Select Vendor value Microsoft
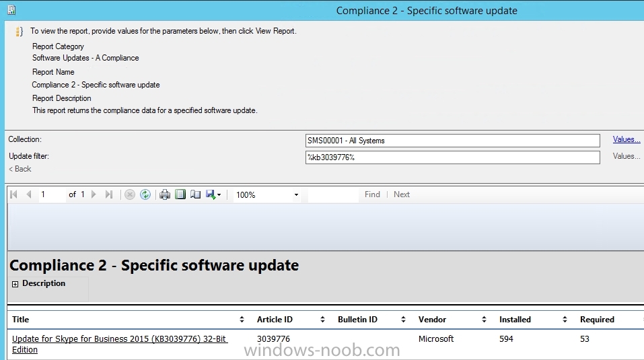This screenshot has height=360, width=644. (x=436, y=338)
